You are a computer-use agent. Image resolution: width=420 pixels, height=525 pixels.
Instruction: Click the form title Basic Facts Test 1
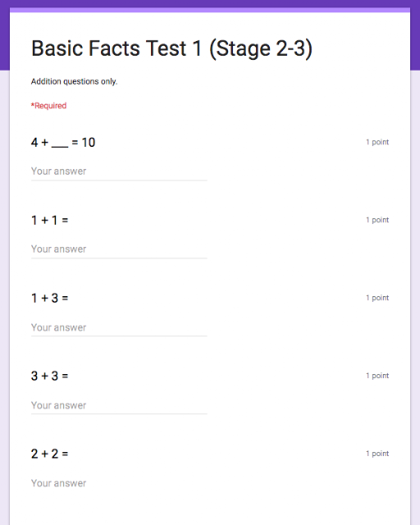[x=171, y=49]
